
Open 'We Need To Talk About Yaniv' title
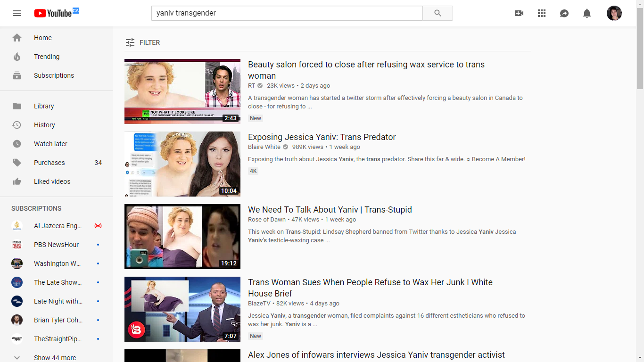coord(330,210)
